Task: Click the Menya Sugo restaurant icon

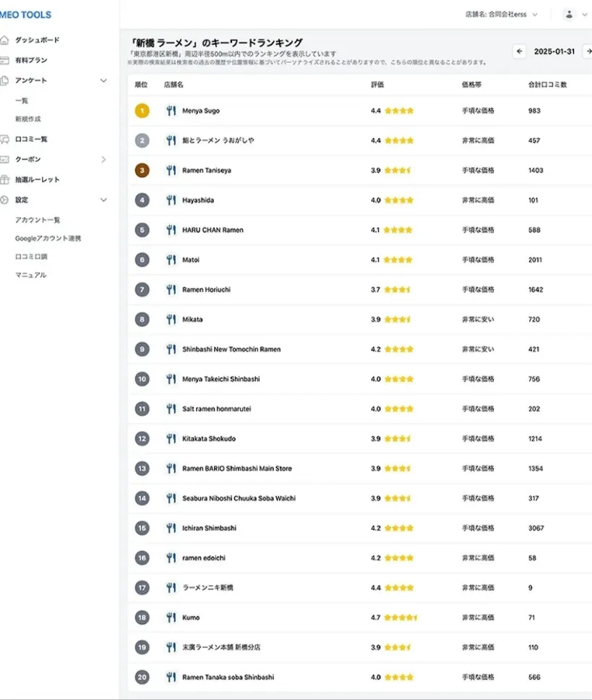Action: 171,111
